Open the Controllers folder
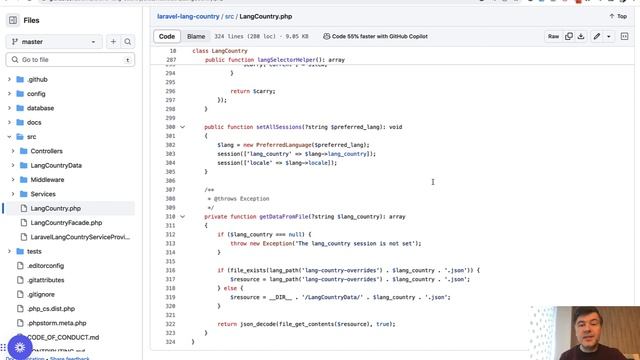This screenshot has width=640, height=360. (x=47, y=151)
